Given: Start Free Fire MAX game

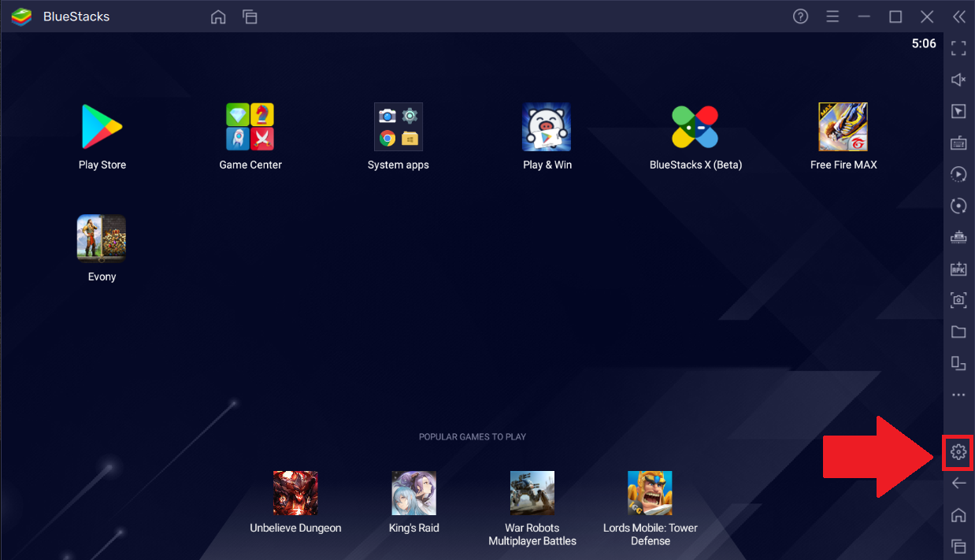Looking at the screenshot, I should 843,127.
